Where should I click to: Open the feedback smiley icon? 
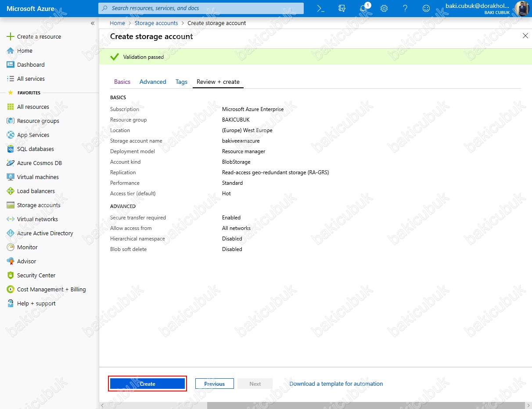[426, 8]
